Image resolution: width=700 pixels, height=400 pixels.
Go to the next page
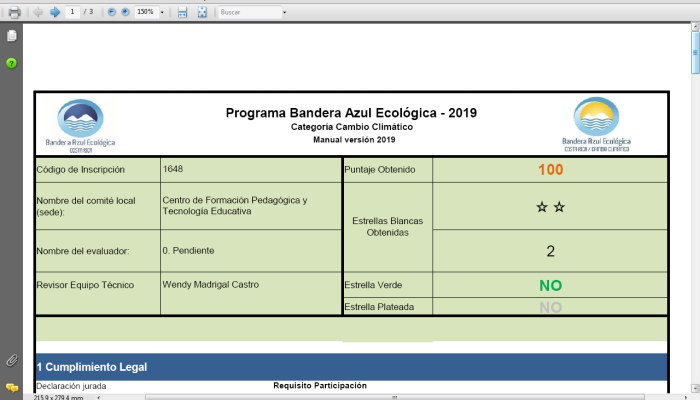point(55,12)
